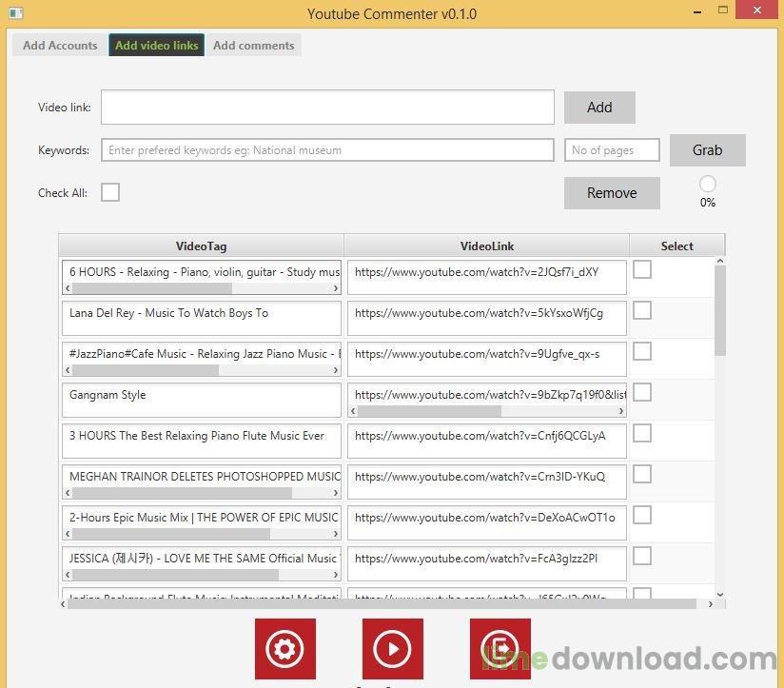Sort by the VideoLink column header
784x688 pixels.
click(486, 246)
